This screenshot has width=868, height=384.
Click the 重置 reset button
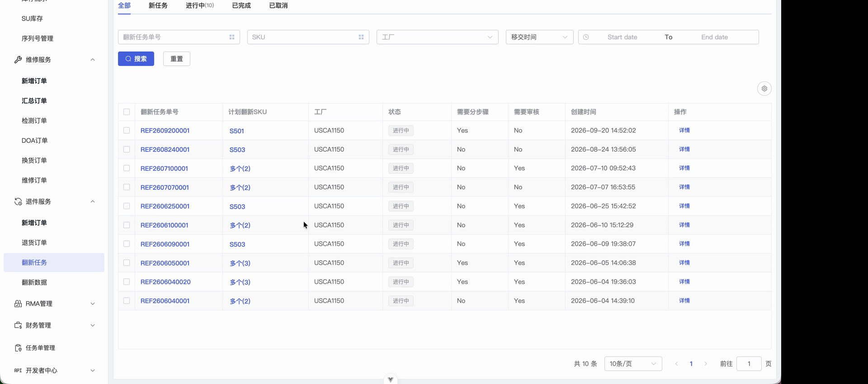(177, 59)
